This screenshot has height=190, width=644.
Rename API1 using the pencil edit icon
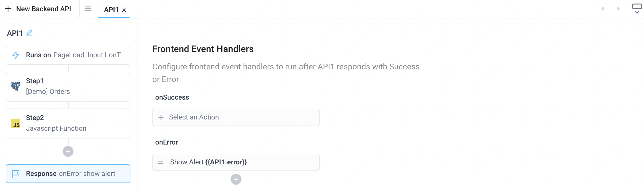point(28,33)
